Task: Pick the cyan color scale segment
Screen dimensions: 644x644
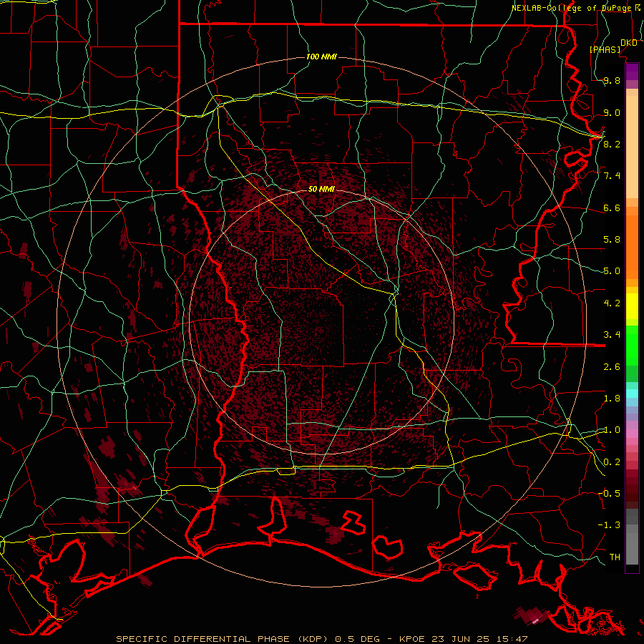Action: coord(632,393)
